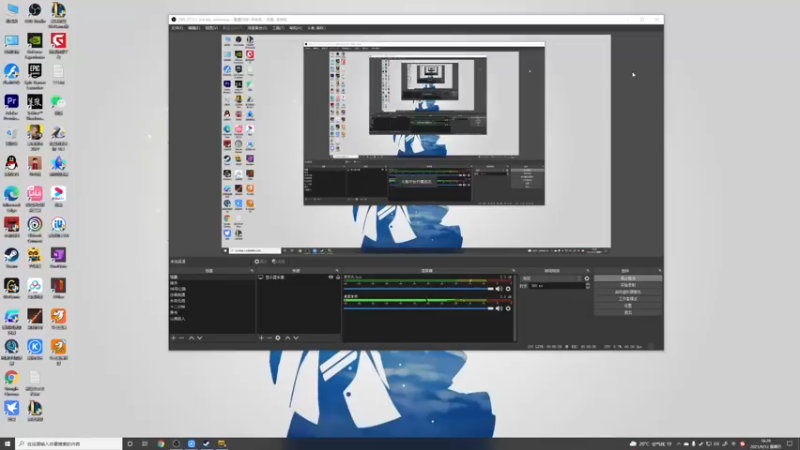This screenshot has width=800, height=450.
Task: Toggle the lock on the display capture source
Action: [337, 277]
